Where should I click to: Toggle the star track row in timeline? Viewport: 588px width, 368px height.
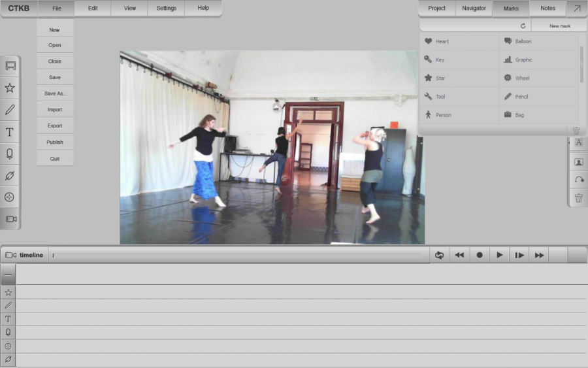click(x=8, y=292)
